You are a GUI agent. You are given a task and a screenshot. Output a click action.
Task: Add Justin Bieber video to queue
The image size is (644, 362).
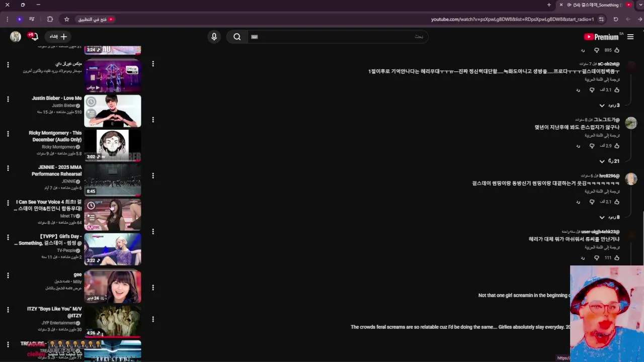[x=91, y=114]
